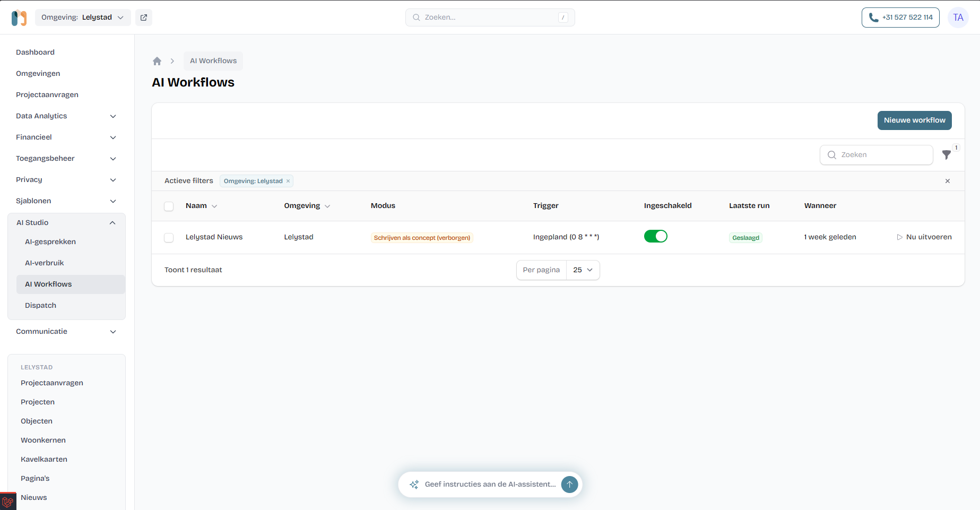
Task: Clear all active filters with the X
Action: pos(948,181)
